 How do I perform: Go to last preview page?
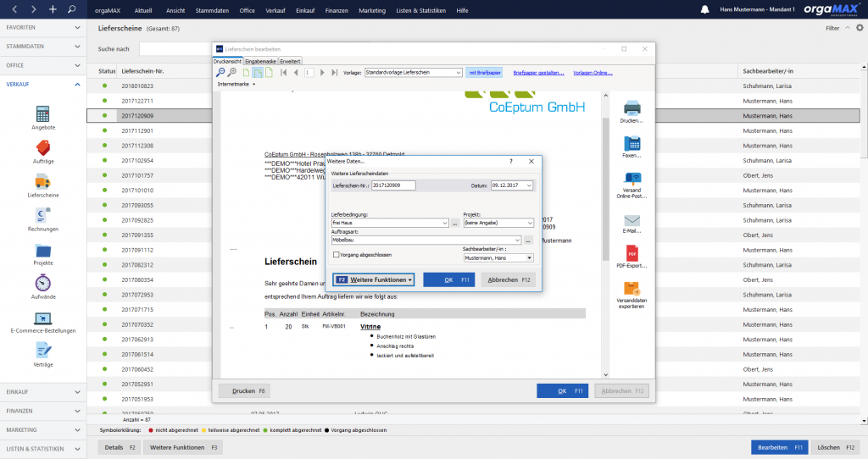point(334,73)
